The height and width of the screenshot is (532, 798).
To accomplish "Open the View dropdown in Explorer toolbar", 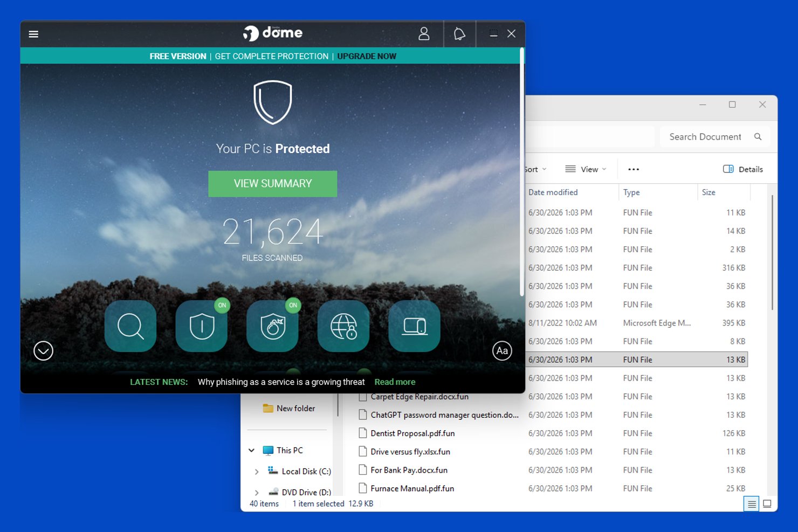I will point(586,169).
